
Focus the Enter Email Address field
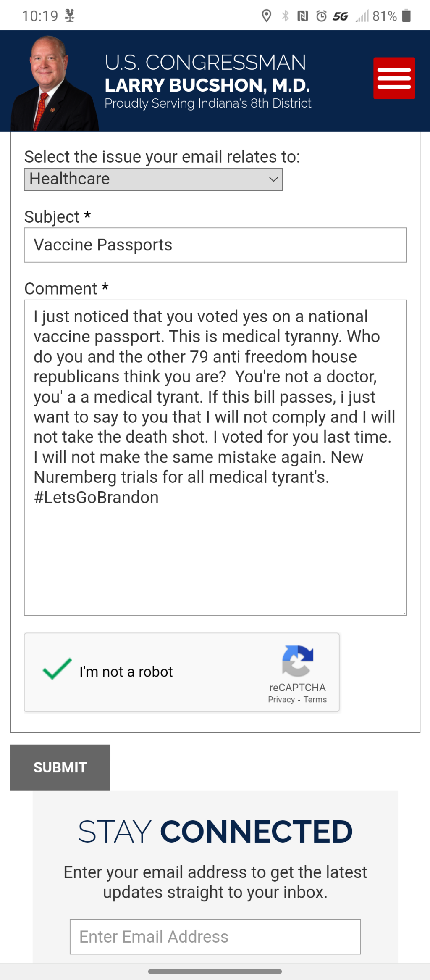click(215, 937)
